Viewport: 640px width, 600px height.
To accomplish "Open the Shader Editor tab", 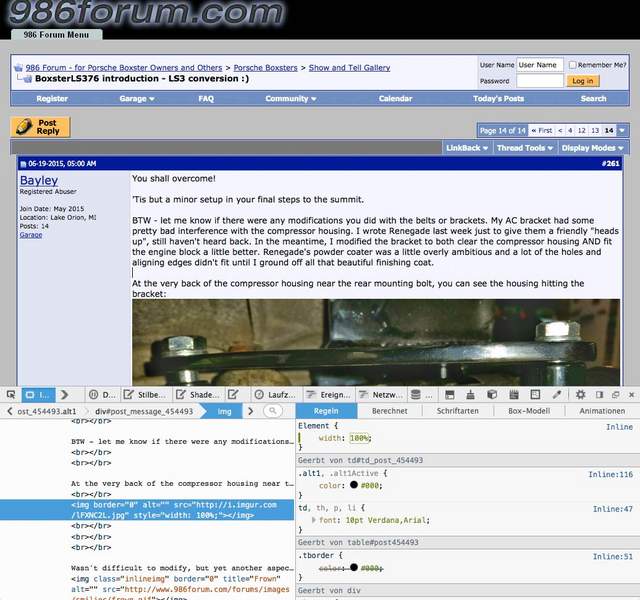I will (198, 395).
